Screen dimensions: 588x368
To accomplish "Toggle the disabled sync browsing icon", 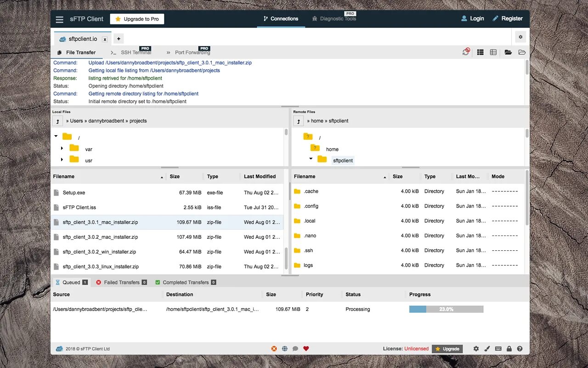I will 466,52.
